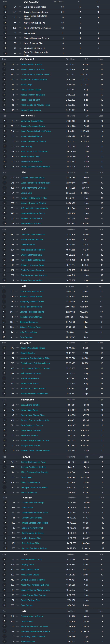Click Victor Hugo Vale da Rocha link
Viewport: 110px width, 644px height.
[33, 637]
